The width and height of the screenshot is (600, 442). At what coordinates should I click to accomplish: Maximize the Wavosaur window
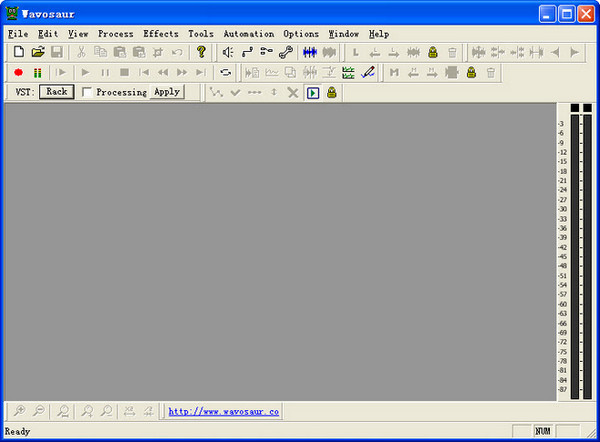[x=567, y=15]
